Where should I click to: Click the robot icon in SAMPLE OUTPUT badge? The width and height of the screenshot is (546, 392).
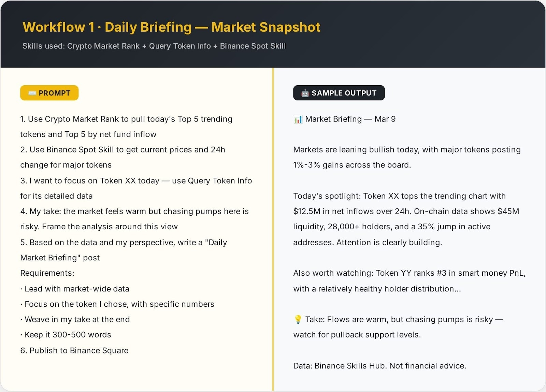click(305, 93)
